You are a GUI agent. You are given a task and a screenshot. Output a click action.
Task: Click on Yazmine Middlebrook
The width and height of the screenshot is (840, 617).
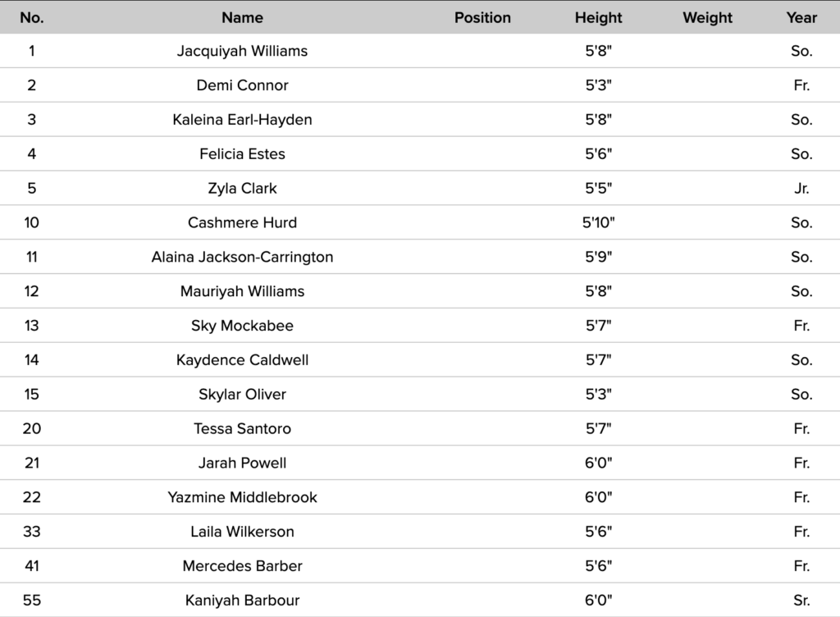(242, 498)
